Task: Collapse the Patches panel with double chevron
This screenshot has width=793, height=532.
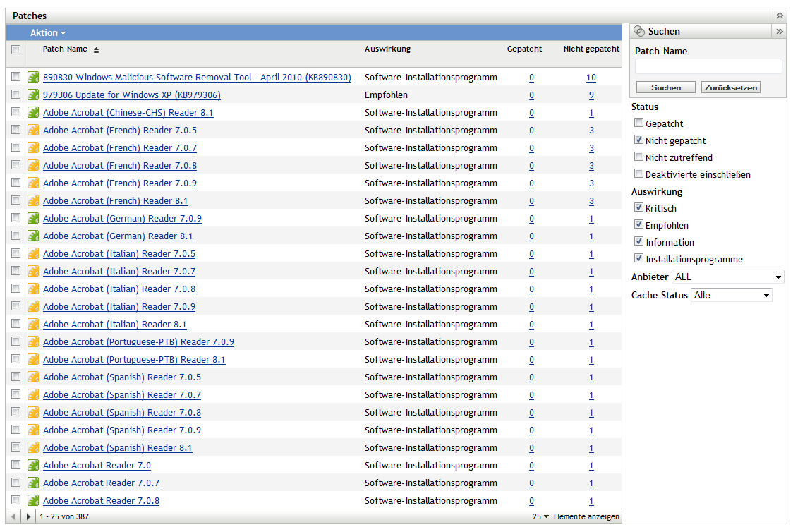Action: click(x=780, y=16)
